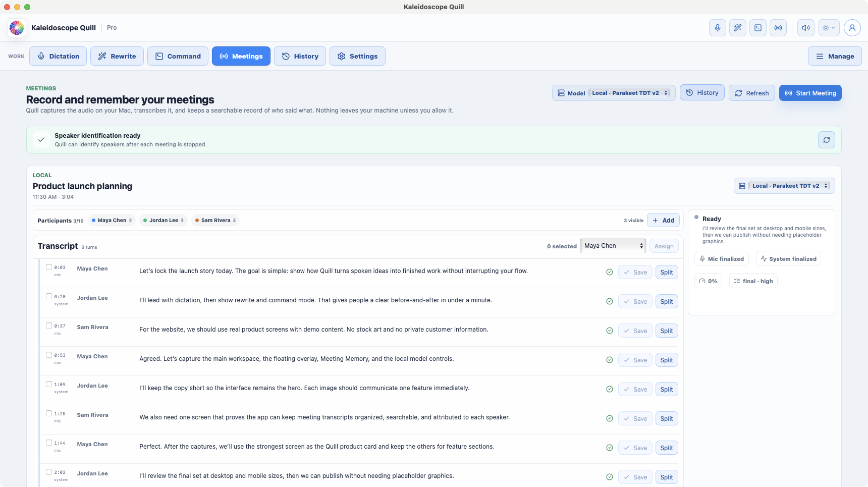Screen dimensions: 868x487
Task: Click the Product launch planning title
Action: [82, 186]
